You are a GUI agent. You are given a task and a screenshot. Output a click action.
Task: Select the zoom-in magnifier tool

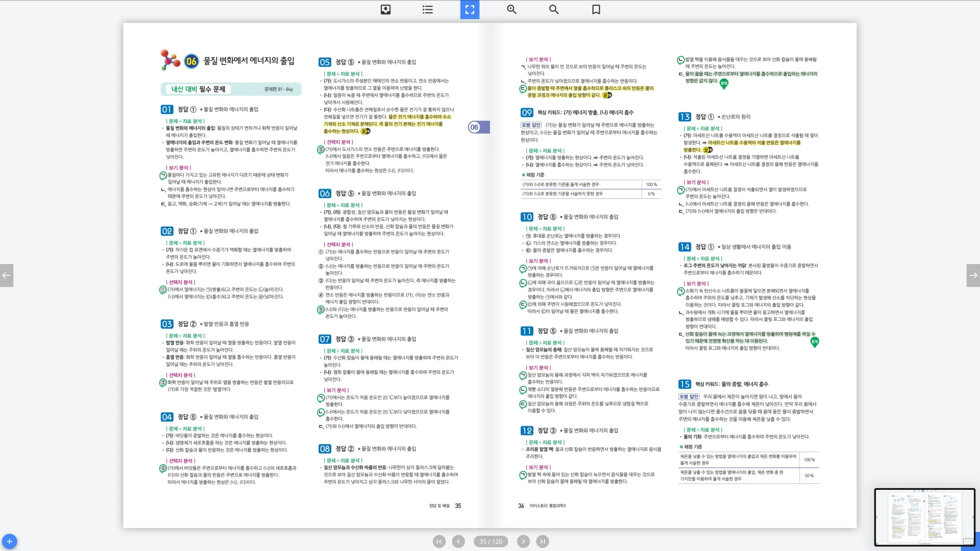point(511,9)
